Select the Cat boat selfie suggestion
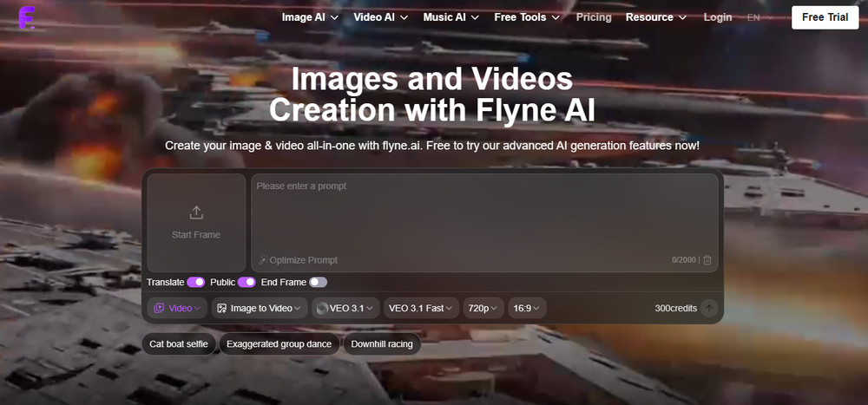Screen dimensions: 868x405 pyautogui.click(x=179, y=344)
